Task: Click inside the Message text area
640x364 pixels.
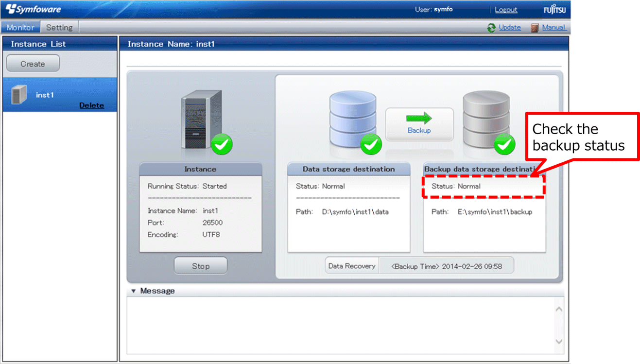Action: tap(340, 326)
